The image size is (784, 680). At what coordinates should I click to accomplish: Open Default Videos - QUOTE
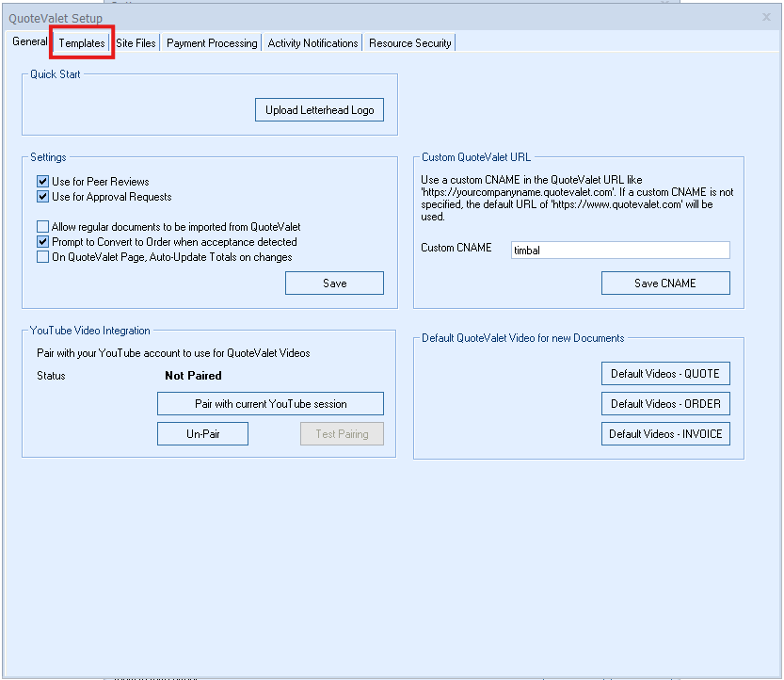665,374
